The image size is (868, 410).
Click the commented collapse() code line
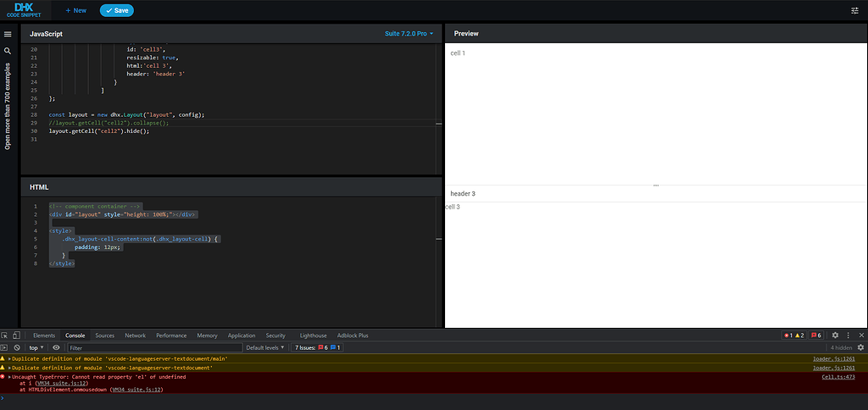pos(108,123)
